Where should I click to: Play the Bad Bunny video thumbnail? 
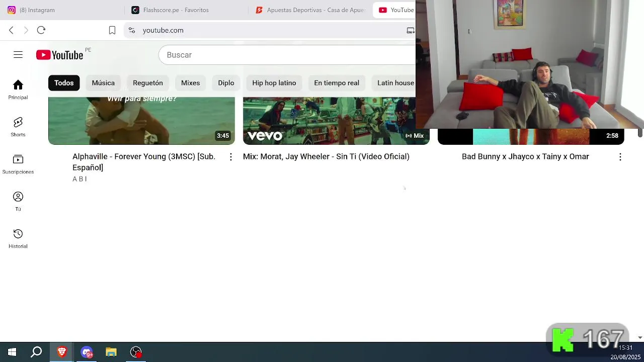(x=531, y=136)
